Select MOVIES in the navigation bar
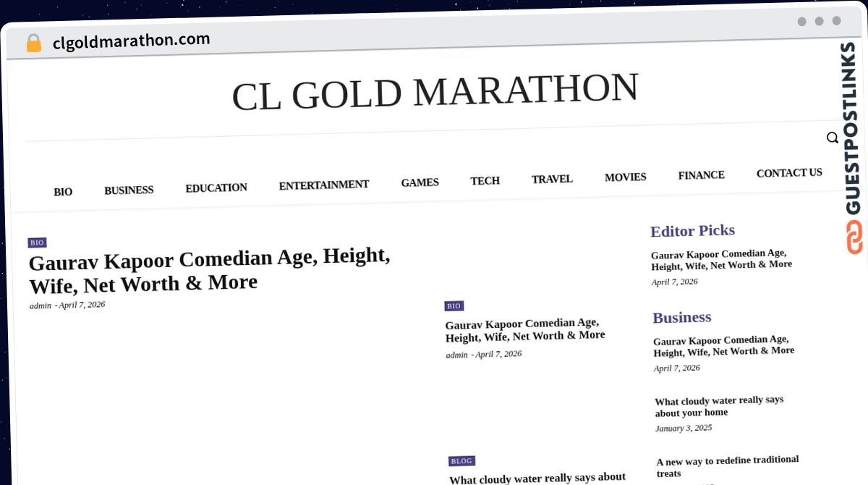 [626, 177]
